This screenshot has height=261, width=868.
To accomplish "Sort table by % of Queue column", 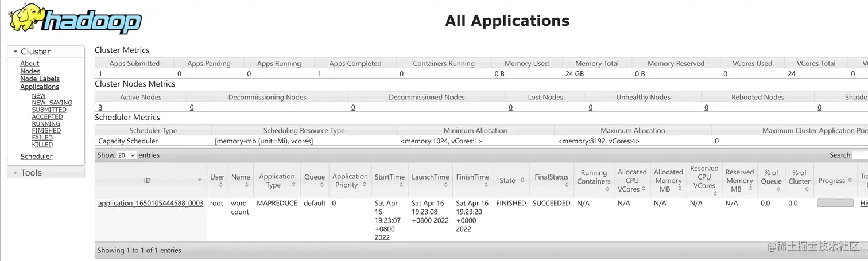I will 771,180.
